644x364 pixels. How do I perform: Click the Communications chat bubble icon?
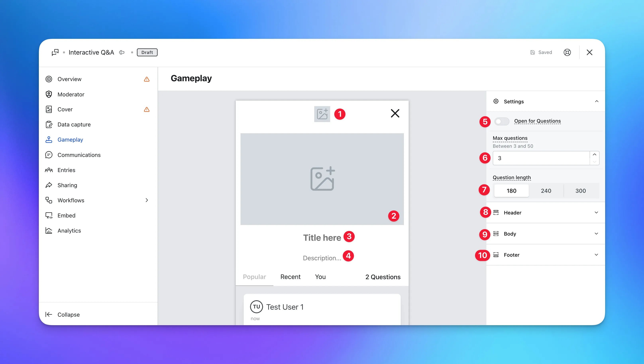click(x=49, y=155)
